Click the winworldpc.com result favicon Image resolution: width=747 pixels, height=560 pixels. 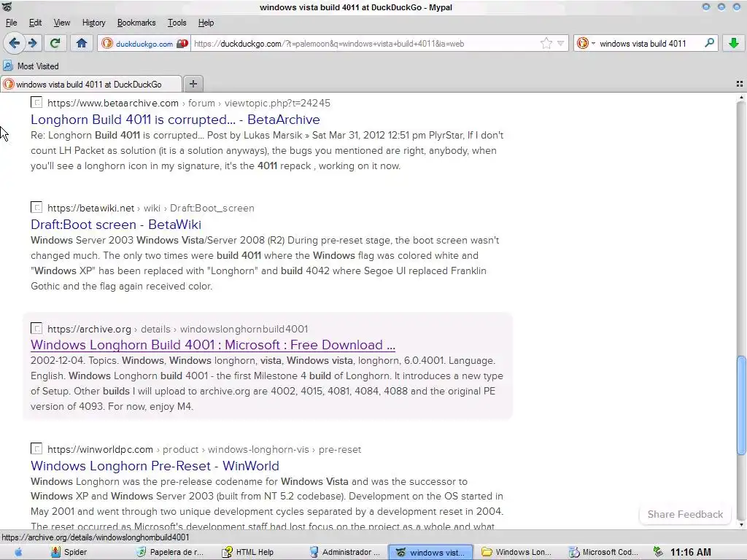coord(36,448)
